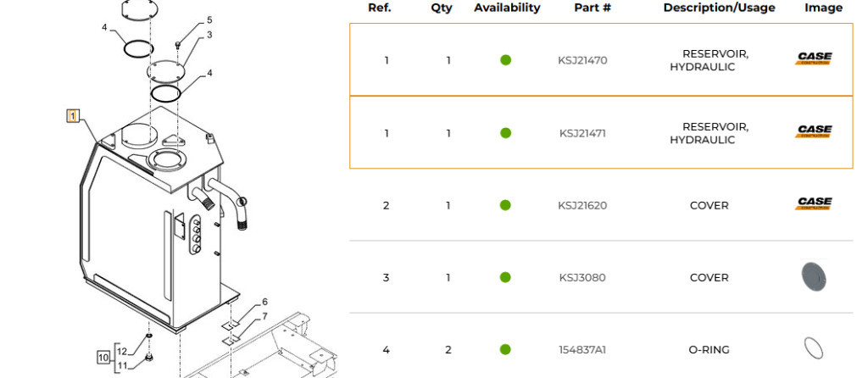Open part number KSJ21620 link
The width and height of the screenshot is (868, 378).
tap(582, 205)
